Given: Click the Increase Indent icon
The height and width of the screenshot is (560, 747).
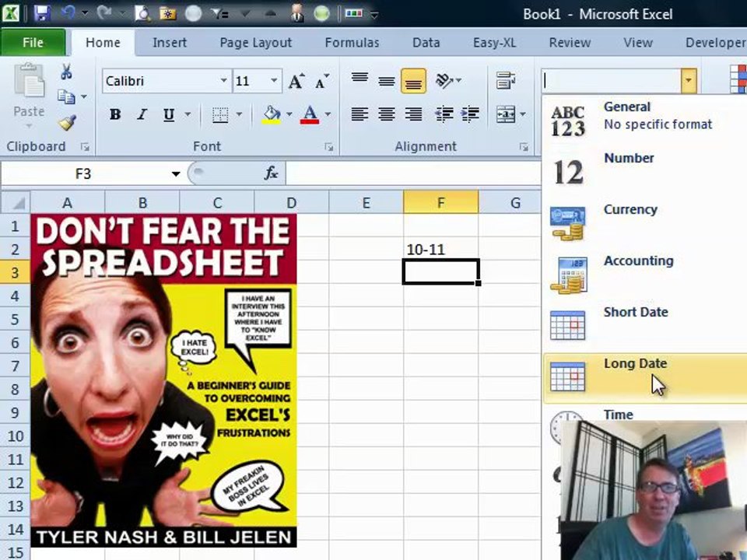Looking at the screenshot, I should pos(470,114).
